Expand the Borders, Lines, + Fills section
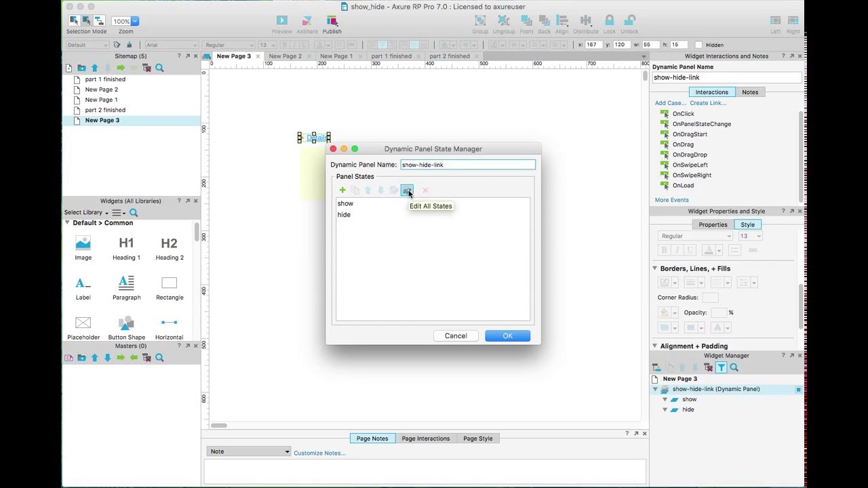Image resolution: width=868 pixels, height=488 pixels. [655, 268]
